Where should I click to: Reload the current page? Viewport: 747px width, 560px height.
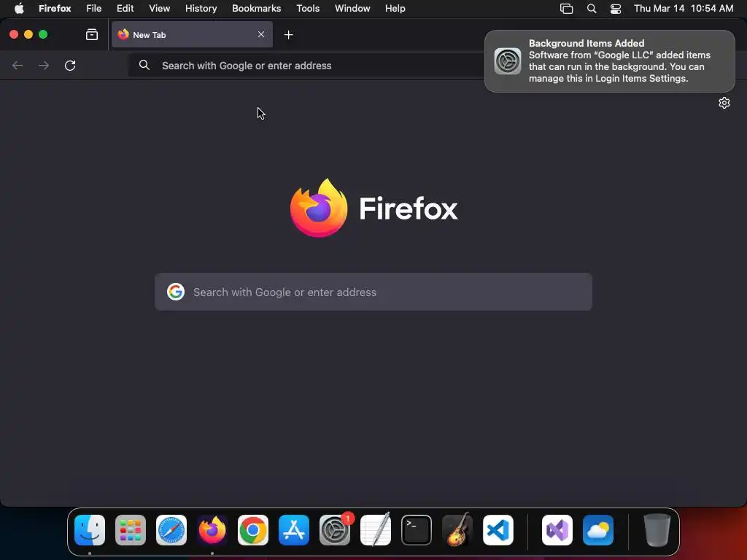coord(70,65)
